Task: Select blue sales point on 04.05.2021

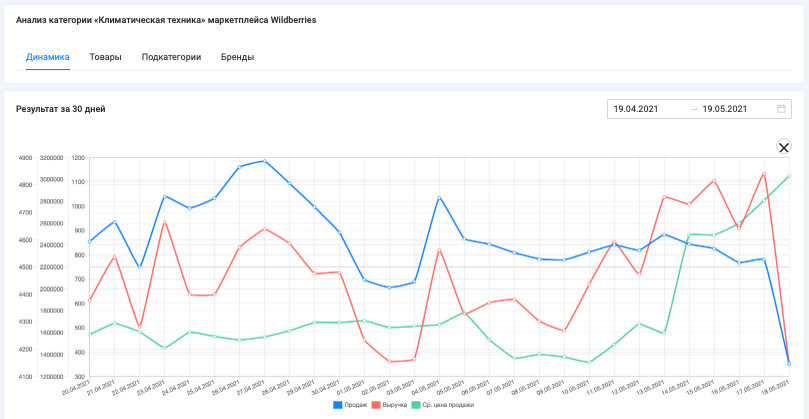Action: click(x=439, y=198)
